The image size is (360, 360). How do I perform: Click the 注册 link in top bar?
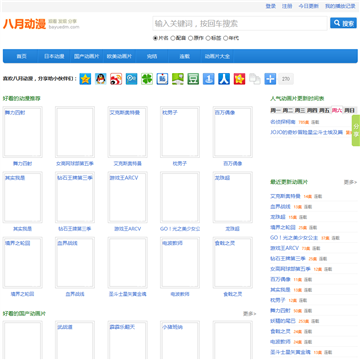click(x=287, y=6)
